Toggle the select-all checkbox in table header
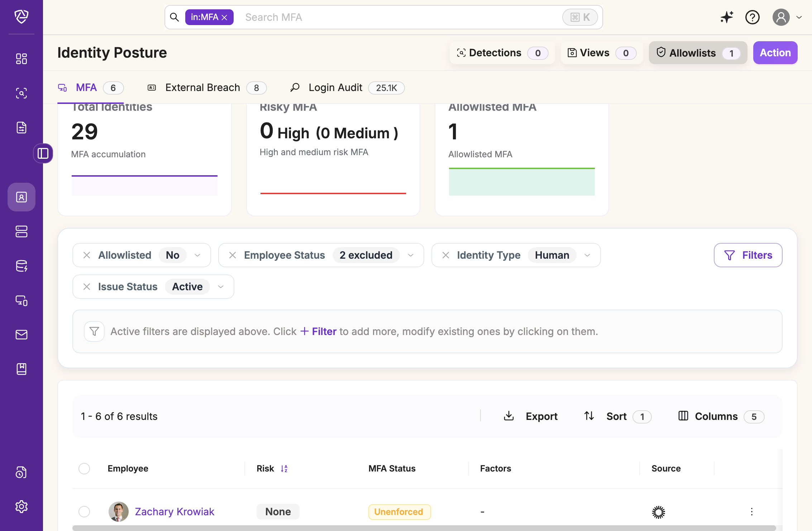Viewport: 812px width, 531px height. [x=84, y=469]
